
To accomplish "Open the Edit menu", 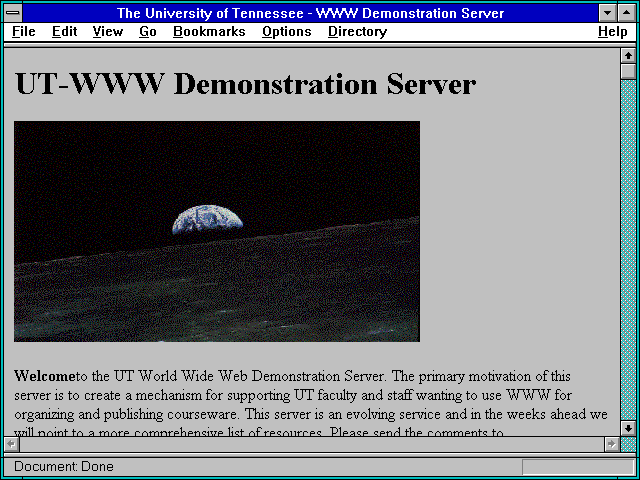I will tap(64, 32).
